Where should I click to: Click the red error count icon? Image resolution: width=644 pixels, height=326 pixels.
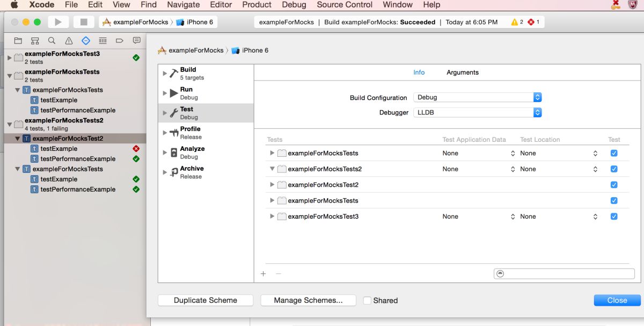531,22
